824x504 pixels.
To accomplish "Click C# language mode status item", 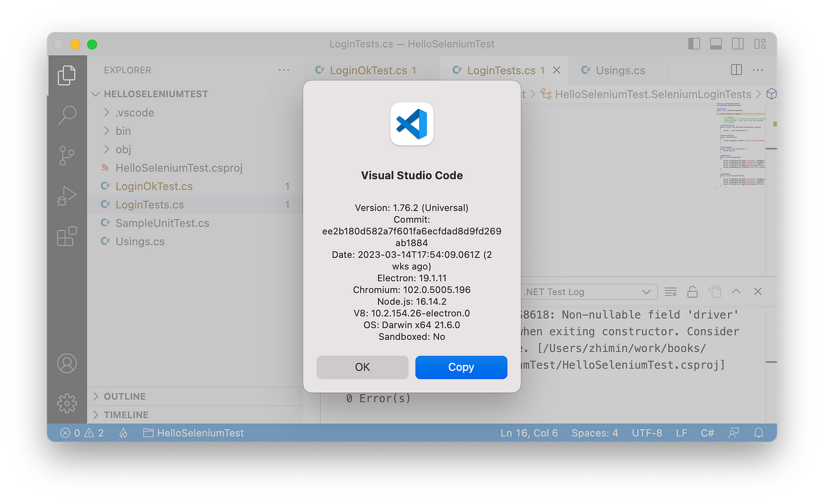I will point(707,433).
